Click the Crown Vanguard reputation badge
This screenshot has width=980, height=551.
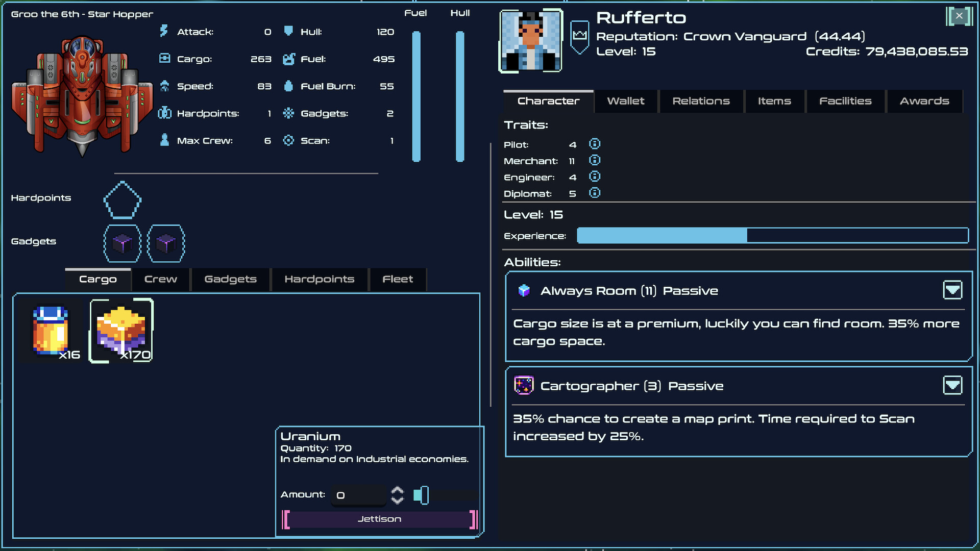pyautogui.click(x=579, y=37)
